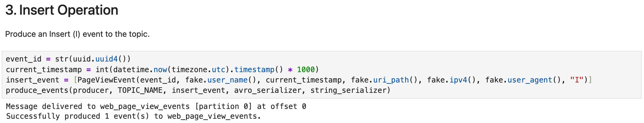Click produce_events on the fourth code line
The image size is (644, 123).
[37, 90]
